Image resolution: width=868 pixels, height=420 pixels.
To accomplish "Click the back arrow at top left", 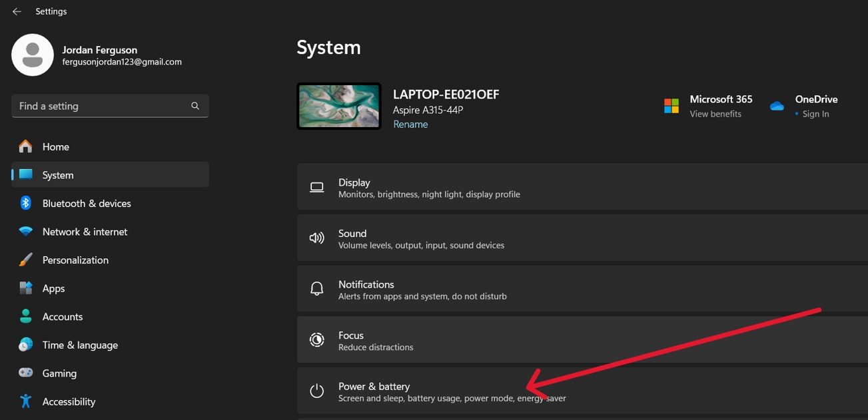I will point(17,11).
